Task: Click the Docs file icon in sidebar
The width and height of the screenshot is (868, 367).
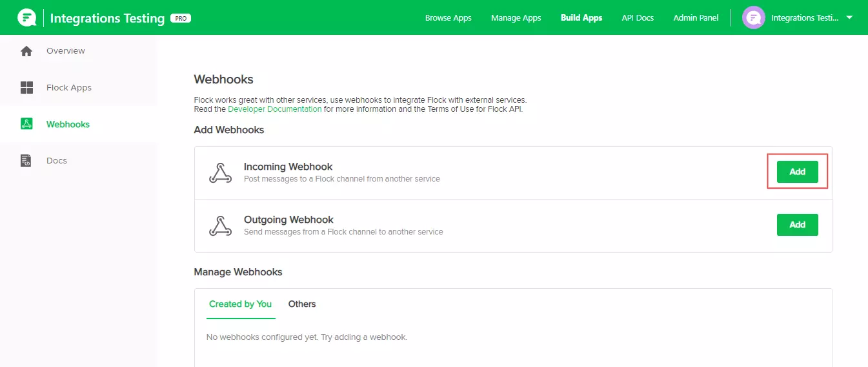Action: coord(26,161)
